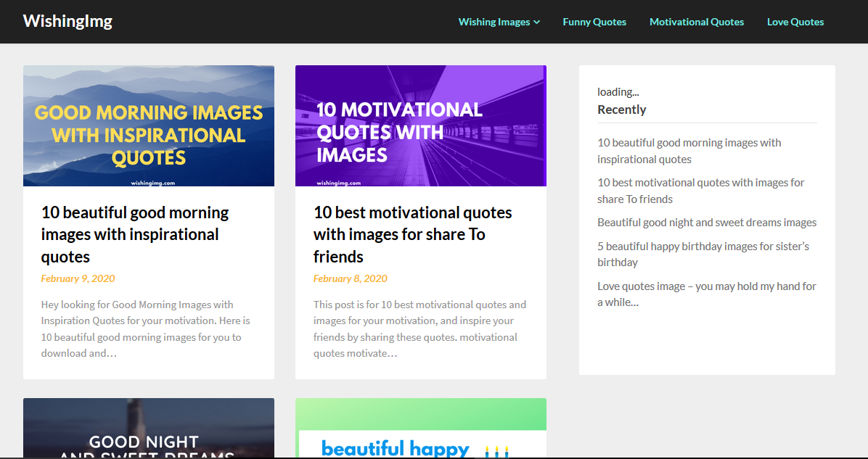Image resolution: width=868 pixels, height=459 pixels.
Task: Click the February 8, 2020 date link
Action: pyautogui.click(x=350, y=278)
